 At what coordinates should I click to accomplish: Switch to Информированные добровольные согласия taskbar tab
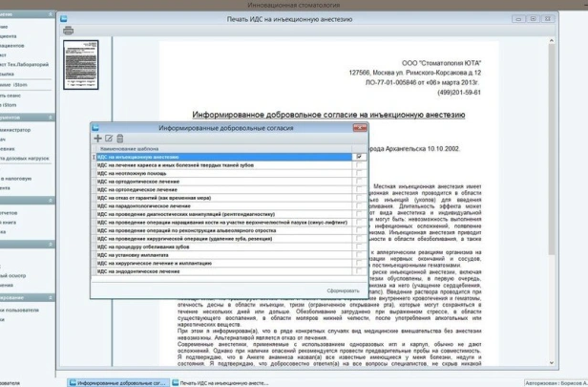pyautogui.click(x=120, y=381)
